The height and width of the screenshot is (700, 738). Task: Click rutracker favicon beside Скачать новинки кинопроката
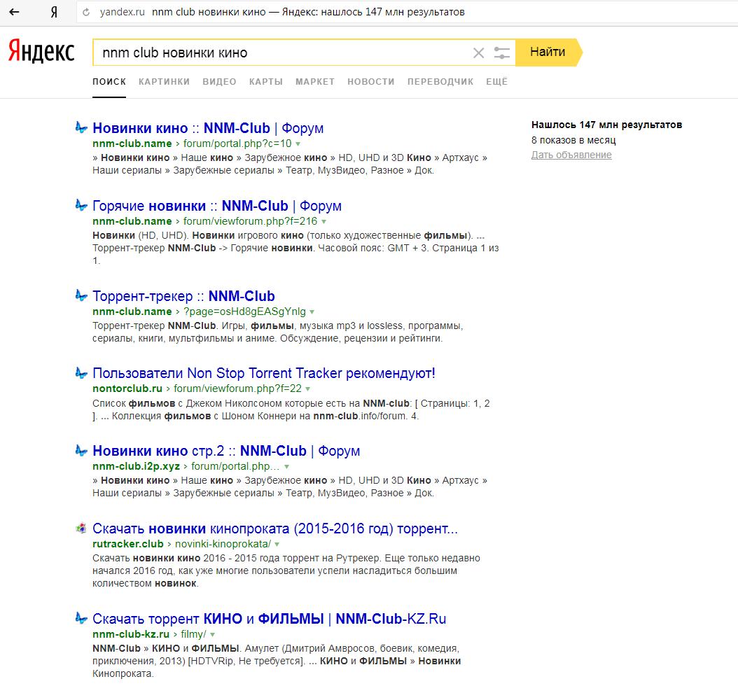[81, 528]
